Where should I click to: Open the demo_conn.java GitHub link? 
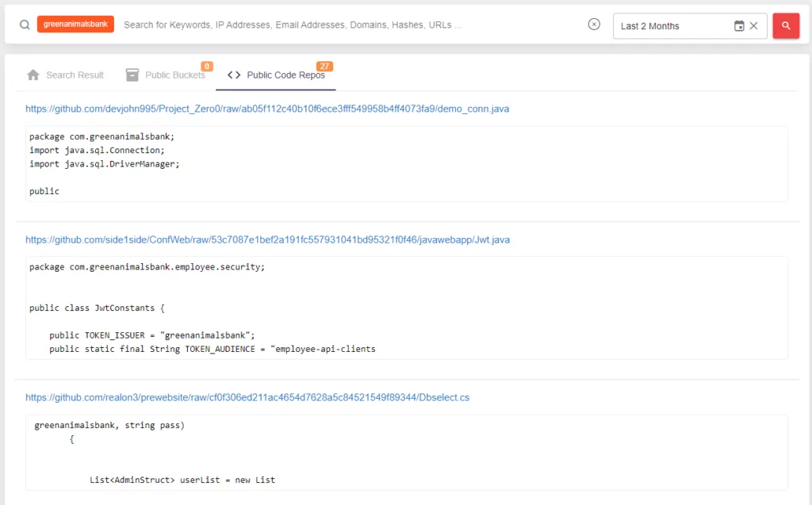click(267, 109)
